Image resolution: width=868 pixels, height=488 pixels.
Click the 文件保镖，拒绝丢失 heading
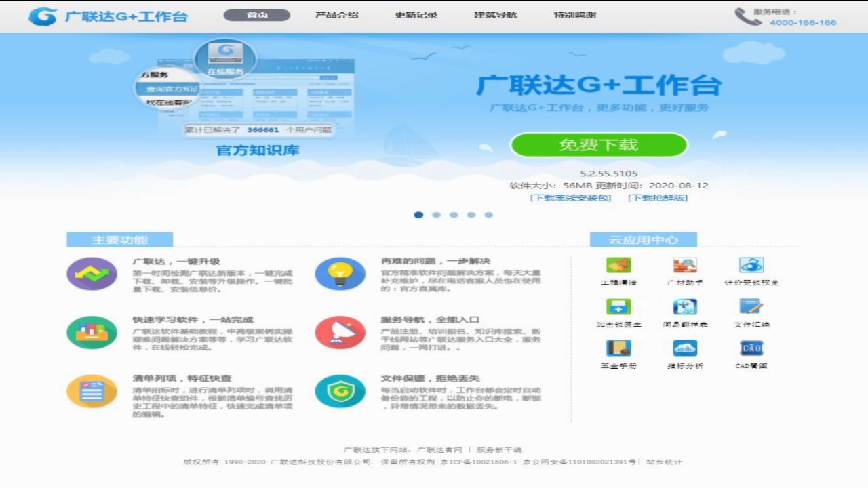pyautogui.click(x=430, y=379)
